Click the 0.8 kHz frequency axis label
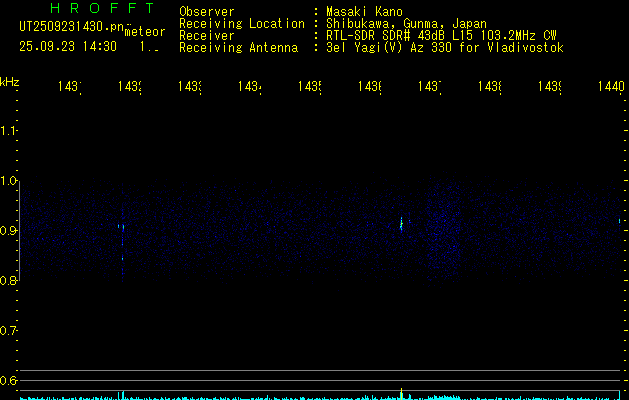Viewport: 629px width, 400px height. tap(8, 280)
